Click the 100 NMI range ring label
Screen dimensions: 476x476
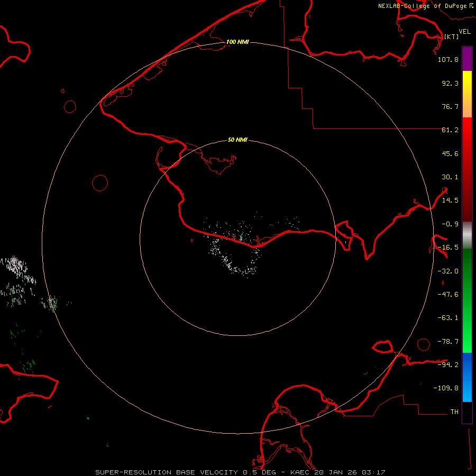click(x=237, y=42)
